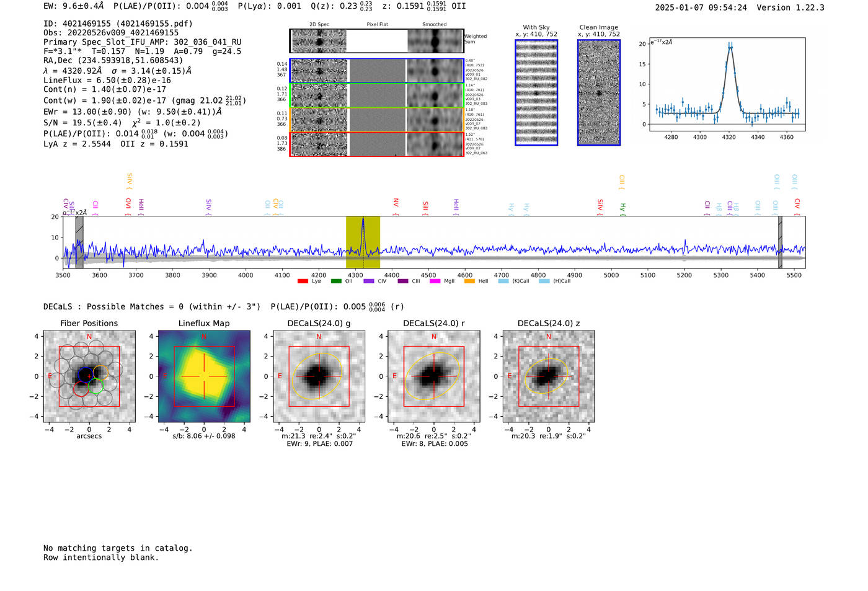The height and width of the screenshot is (591, 868).
Task: Select the blue-bordered fiber spectrum row
Action: 376,71
